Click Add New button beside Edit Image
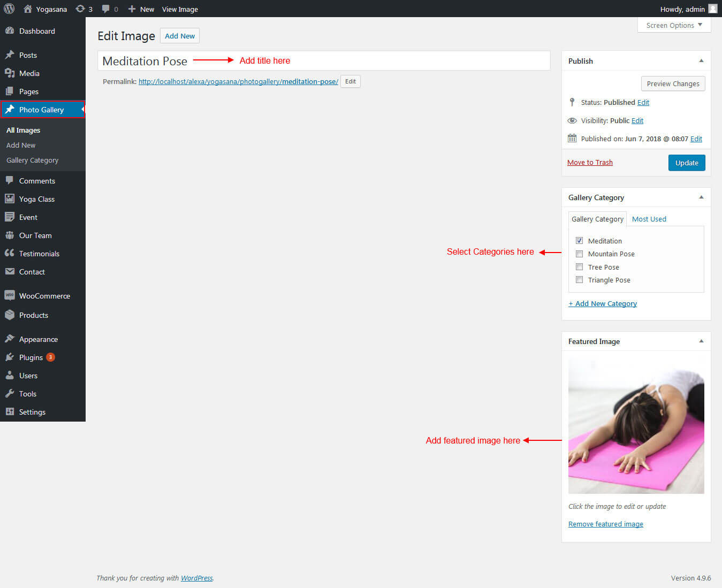 tap(180, 36)
